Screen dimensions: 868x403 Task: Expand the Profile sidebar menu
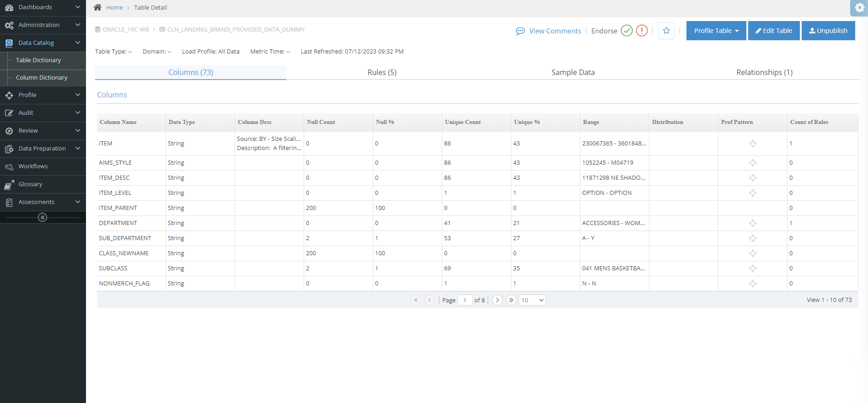[78, 95]
